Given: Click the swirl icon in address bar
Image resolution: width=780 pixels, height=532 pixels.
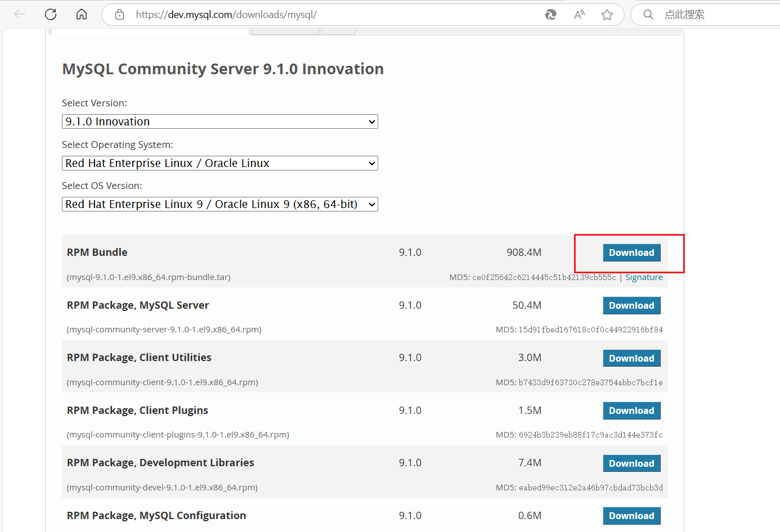Looking at the screenshot, I should point(551,15).
